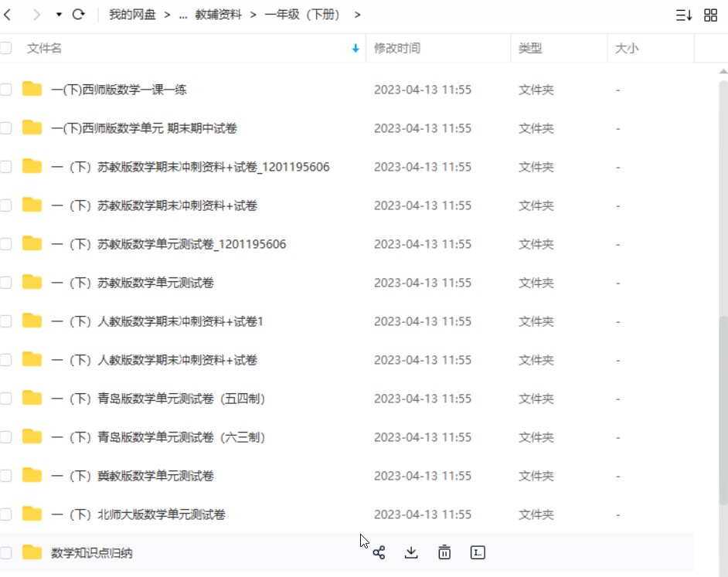Tick checkbox for 数学知识点归纳
This screenshot has height=577, width=728.
(6, 552)
